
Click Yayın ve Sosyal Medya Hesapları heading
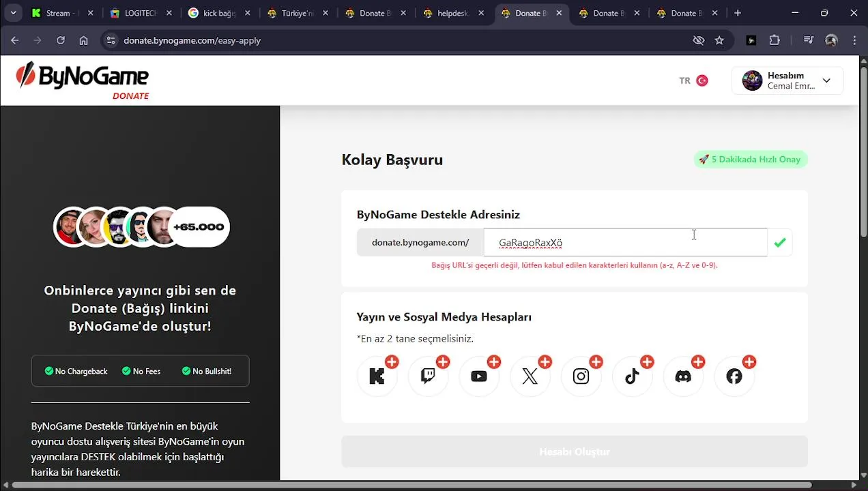tap(444, 317)
